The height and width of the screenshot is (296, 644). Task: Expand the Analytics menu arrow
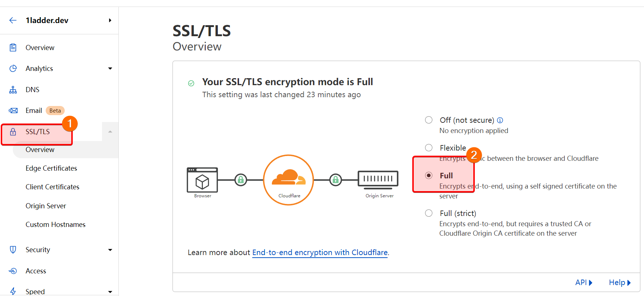[x=110, y=68]
